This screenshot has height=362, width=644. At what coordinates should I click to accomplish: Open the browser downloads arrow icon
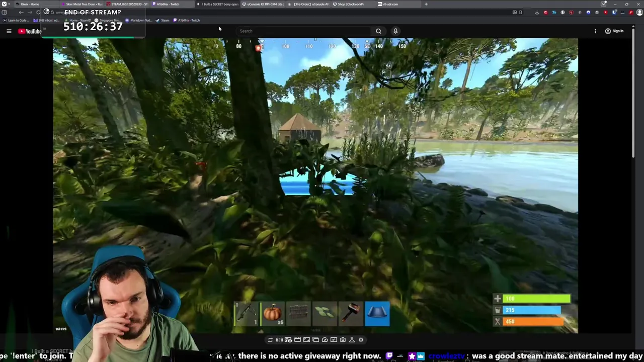(x=537, y=12)
